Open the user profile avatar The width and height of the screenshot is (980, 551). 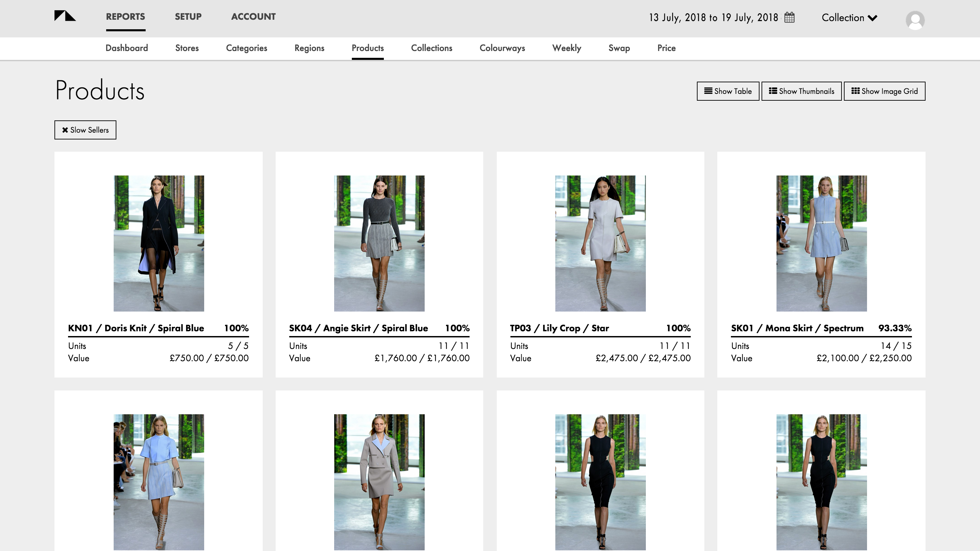(915, 20)
